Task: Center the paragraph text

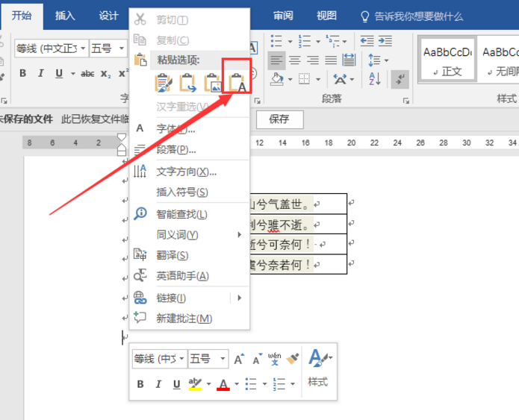Action: click(x=294, y=60)
